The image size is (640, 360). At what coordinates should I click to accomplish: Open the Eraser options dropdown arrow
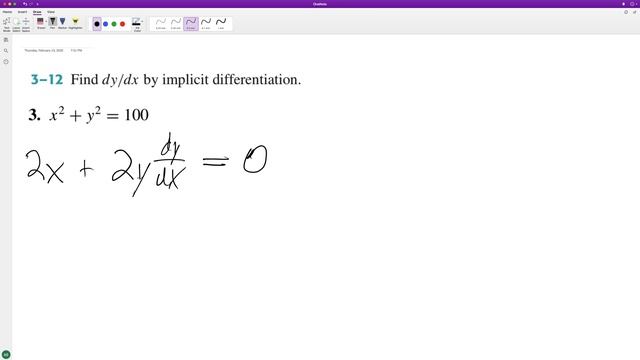coord(46,21)
